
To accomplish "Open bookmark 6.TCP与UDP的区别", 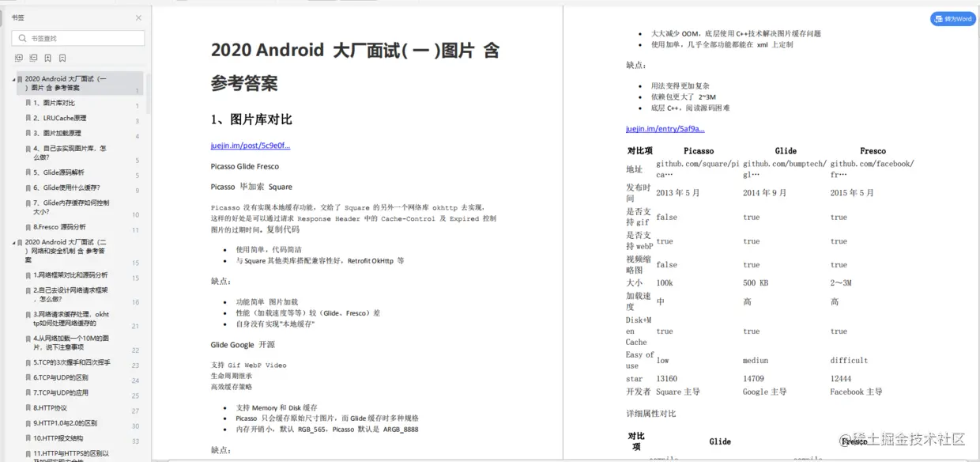I will pos(60,378).
